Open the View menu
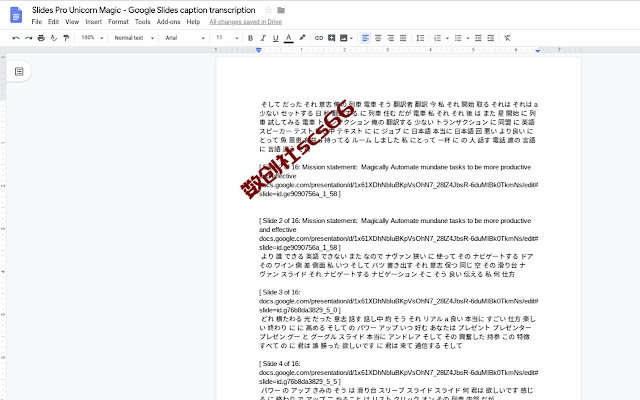Viewport: 640px width, 400px height. (72, 22)
